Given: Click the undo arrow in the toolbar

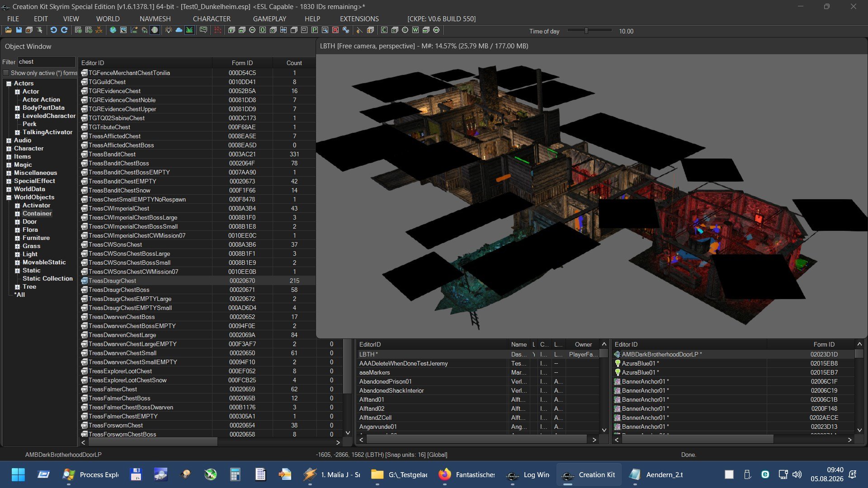Looking at the screenshot, I should tap(53, 30).
